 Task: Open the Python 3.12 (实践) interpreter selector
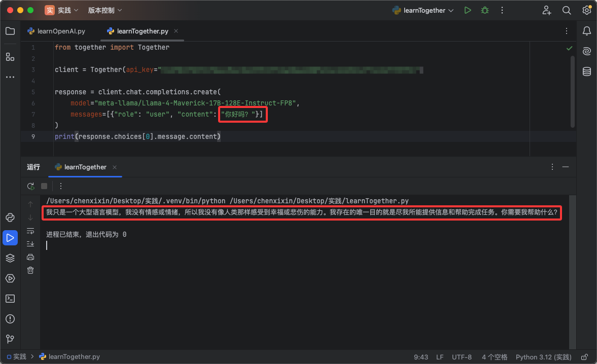(x=543, y=357)
